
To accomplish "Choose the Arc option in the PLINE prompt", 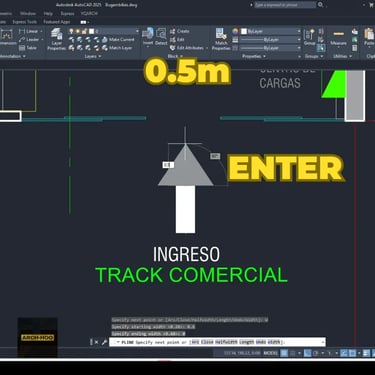I will (x=195, y=342).
